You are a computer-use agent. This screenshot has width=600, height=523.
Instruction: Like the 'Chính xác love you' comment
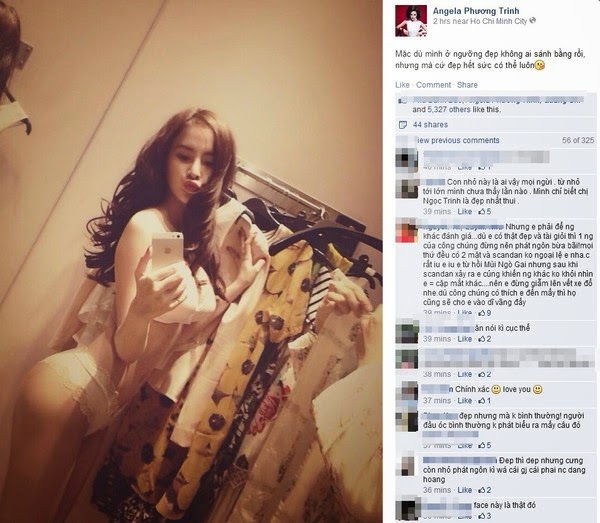[x=465, y=401]
